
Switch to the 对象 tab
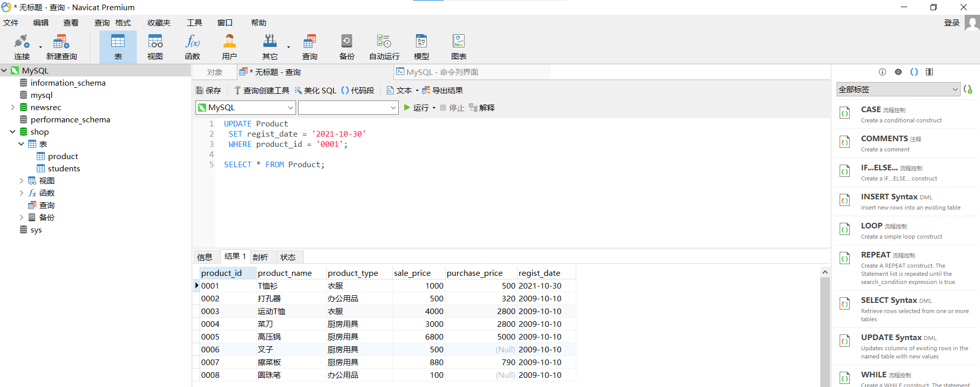[215, 72]
